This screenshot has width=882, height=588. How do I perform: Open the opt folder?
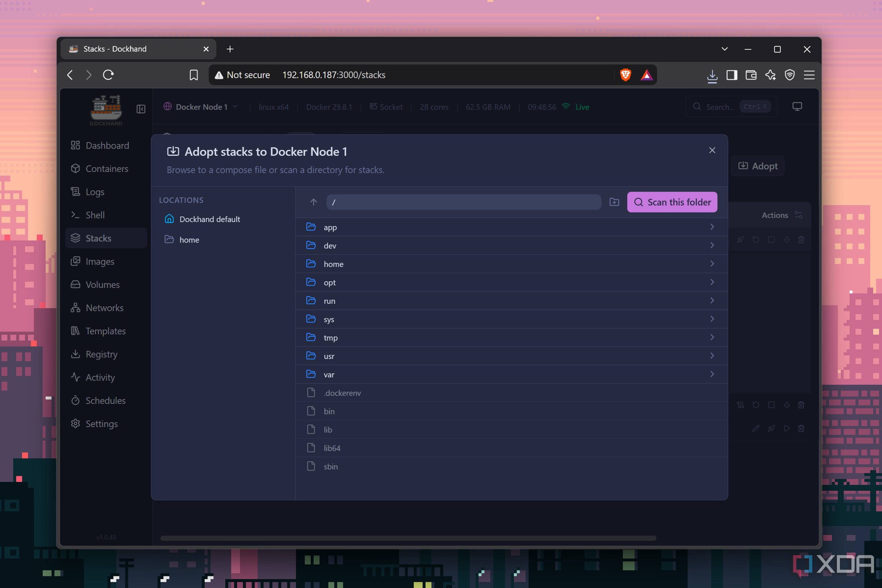pyautogui.click(x=512, y=282)
